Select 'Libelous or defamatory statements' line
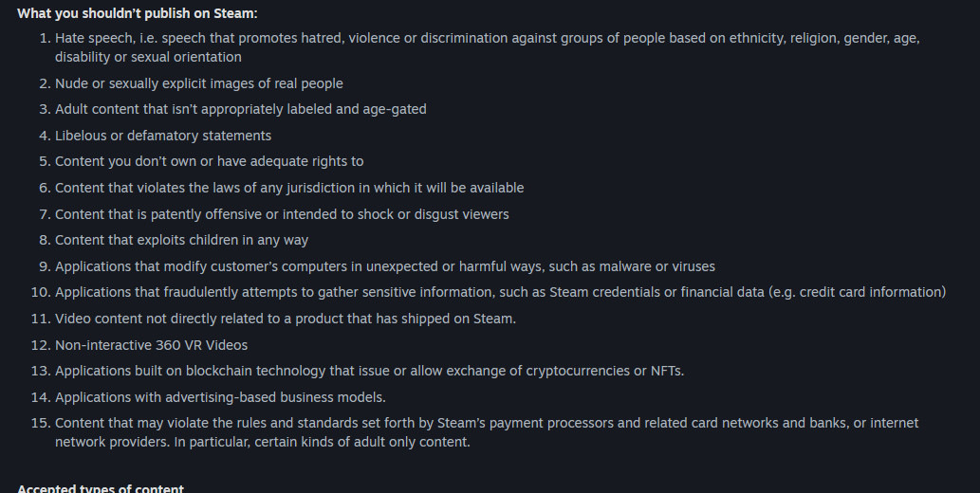 point(163,136)
